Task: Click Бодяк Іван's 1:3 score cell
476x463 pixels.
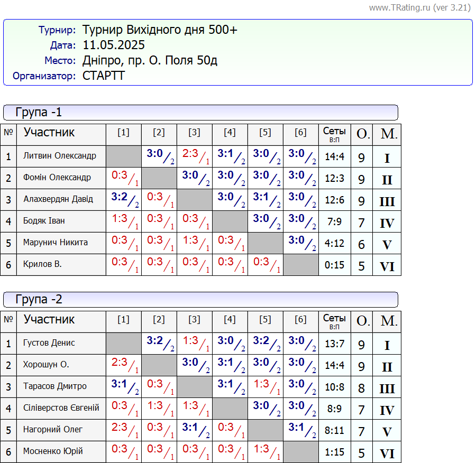Action: [x=123, y=221]
